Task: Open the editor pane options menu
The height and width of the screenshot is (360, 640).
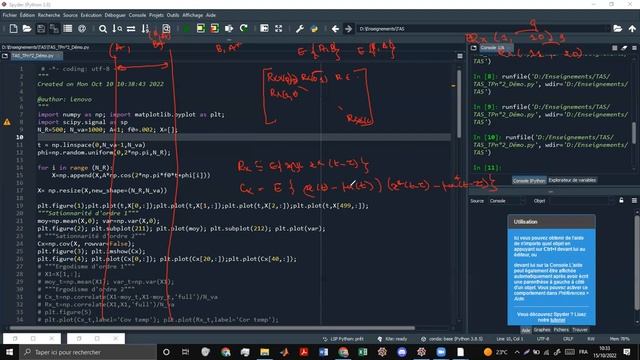Action: pyautogui.click(x=460, y=56)
